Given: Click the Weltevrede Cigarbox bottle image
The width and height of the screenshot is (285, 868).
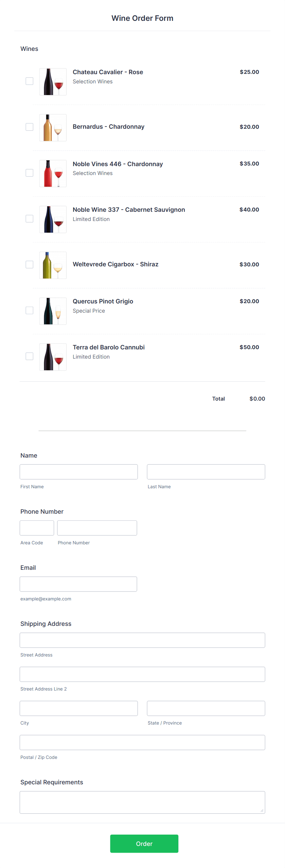Looking at the screenshot, I should (52, 265).
